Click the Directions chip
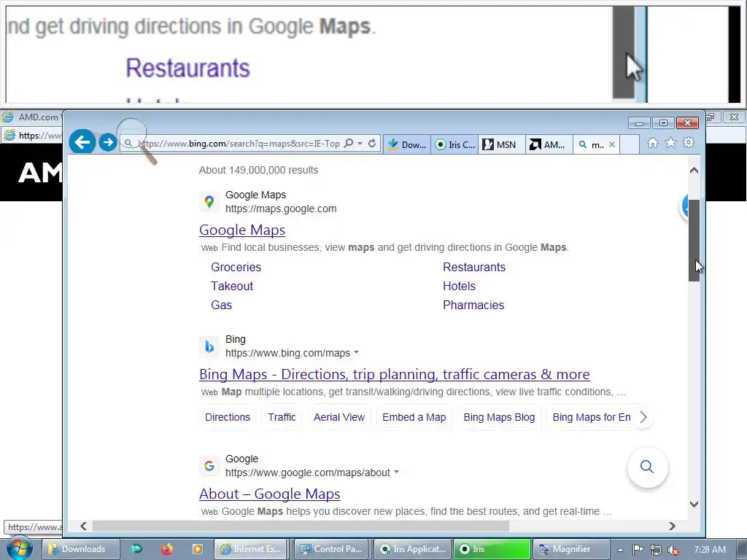The image size is (747, 560). [x=228, y=417]
